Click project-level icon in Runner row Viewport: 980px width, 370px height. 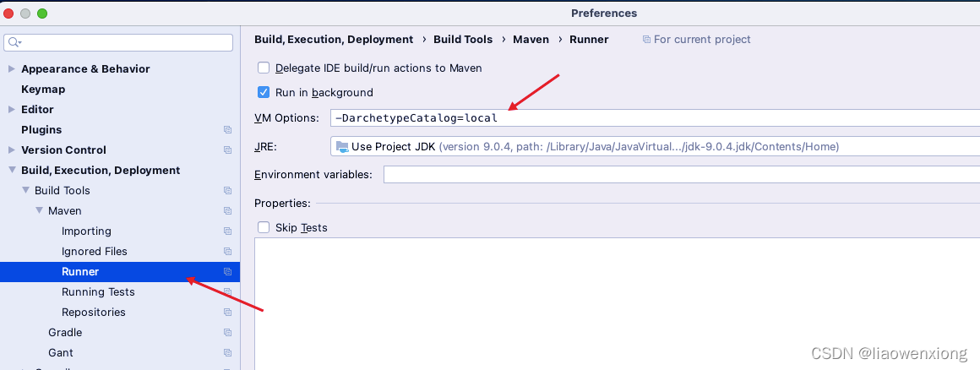pos(227,272)
